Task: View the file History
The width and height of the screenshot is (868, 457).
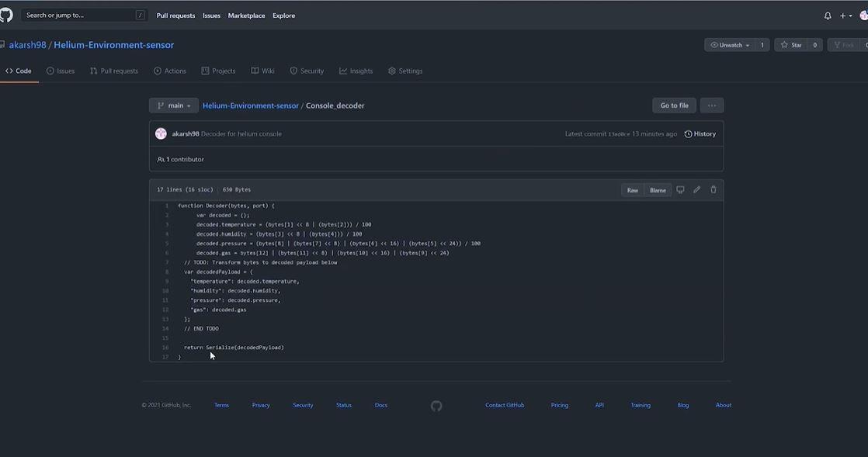Action: (x=700, y=134)
